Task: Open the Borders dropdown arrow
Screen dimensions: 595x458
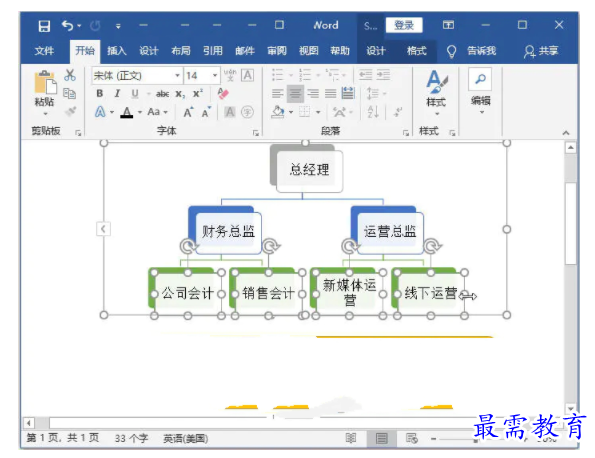Action: pos(318,112)
